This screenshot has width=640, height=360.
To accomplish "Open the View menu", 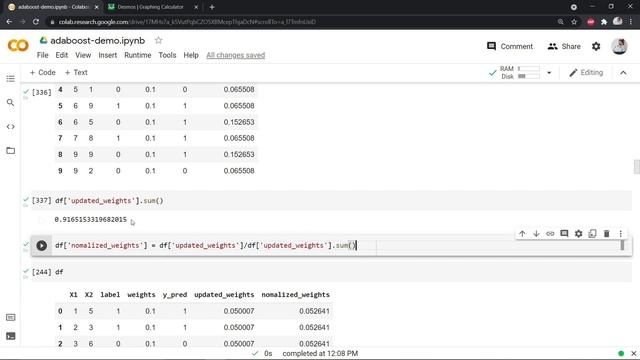I will [x=83, y=55].
